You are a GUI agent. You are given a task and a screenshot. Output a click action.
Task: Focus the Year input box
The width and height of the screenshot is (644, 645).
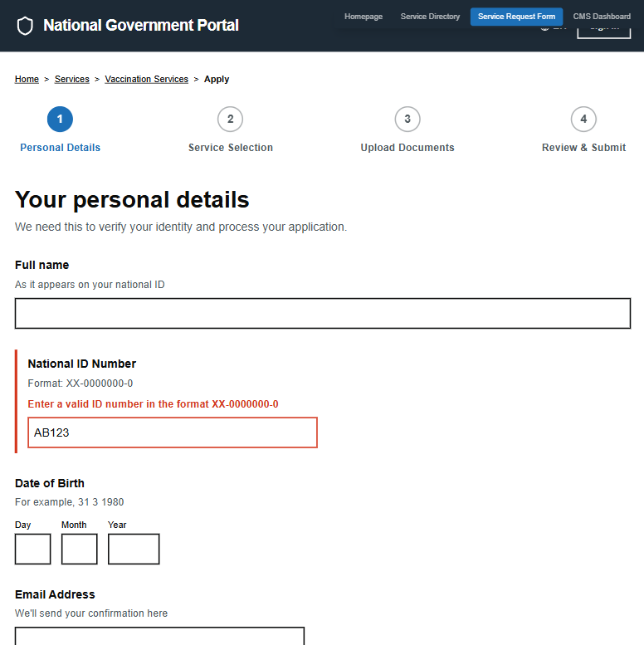click(134, 549)
